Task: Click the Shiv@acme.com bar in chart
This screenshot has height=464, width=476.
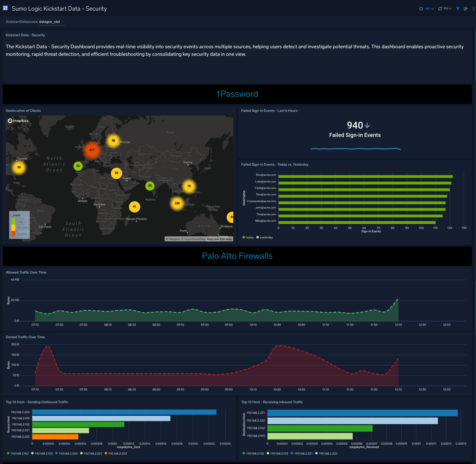Action: pos(365,176)
